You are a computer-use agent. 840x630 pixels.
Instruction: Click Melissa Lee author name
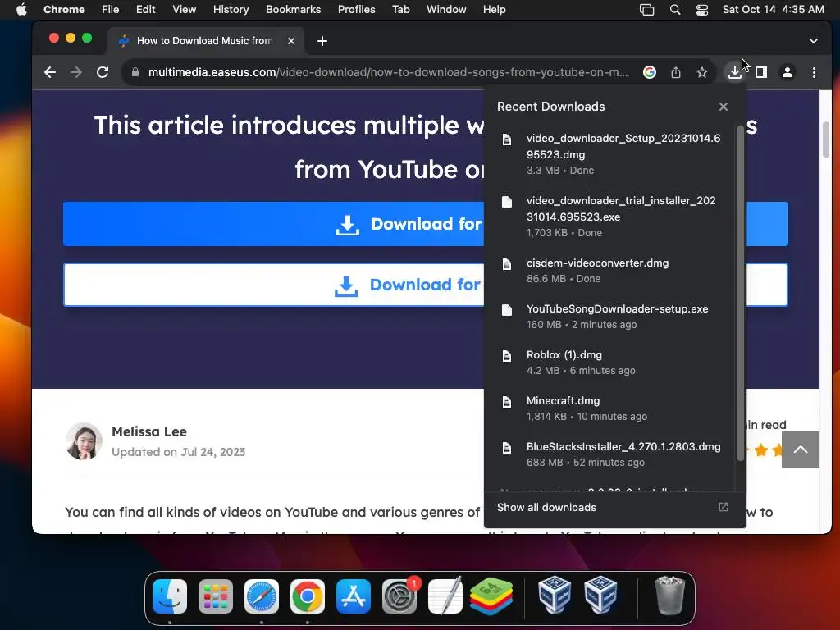click(x=149, y=431)
